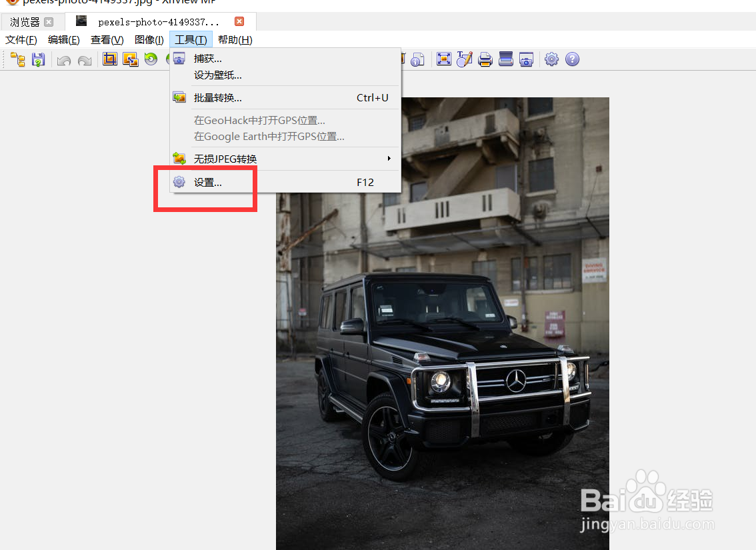Click the Capture camera icon in toolbar
This screenshot has width=756, height=550.
tap(527, 59)
